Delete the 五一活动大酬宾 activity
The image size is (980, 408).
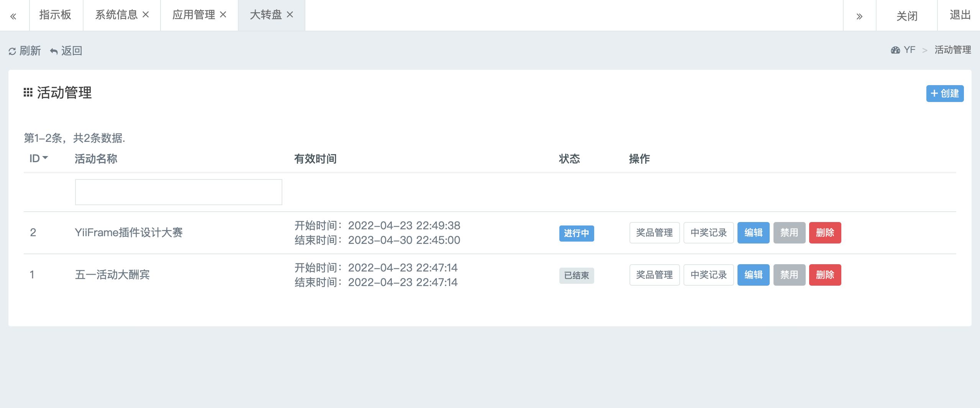(825, 275)
